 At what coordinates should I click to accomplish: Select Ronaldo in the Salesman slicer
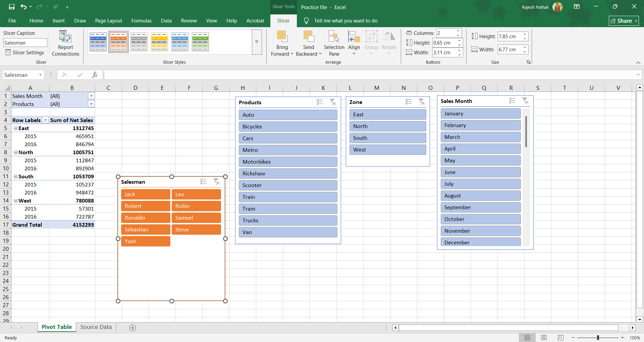pos(145,218)
